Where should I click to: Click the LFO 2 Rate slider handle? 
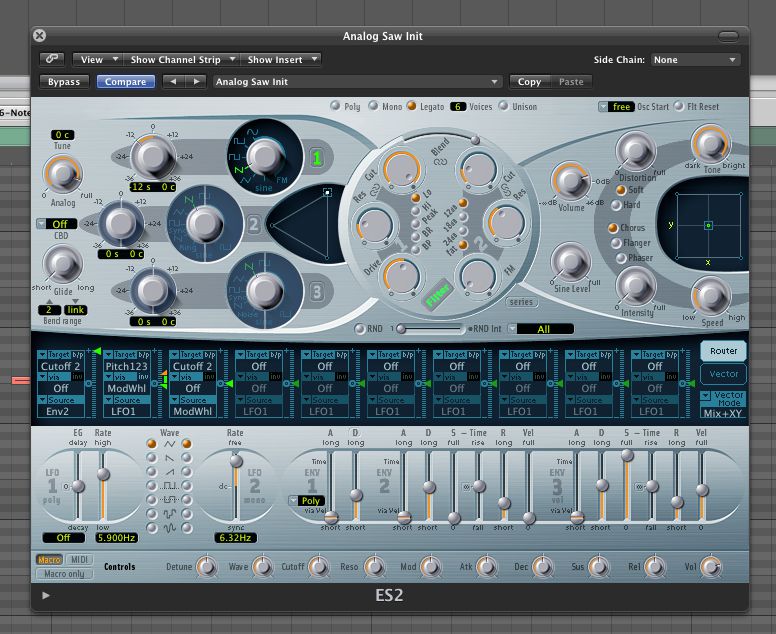(236, 461)
